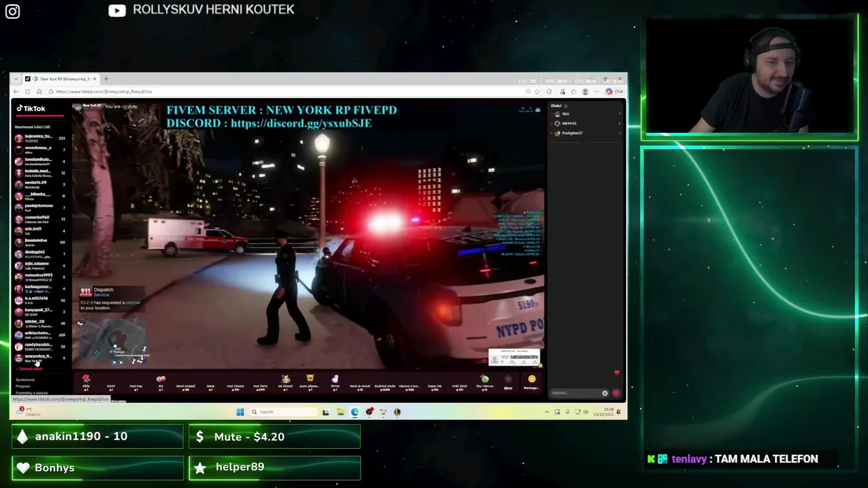Click the Instagram icon in stream overlay
The height and width of the screenshot is (488, 868).
[x=12, y=12]
